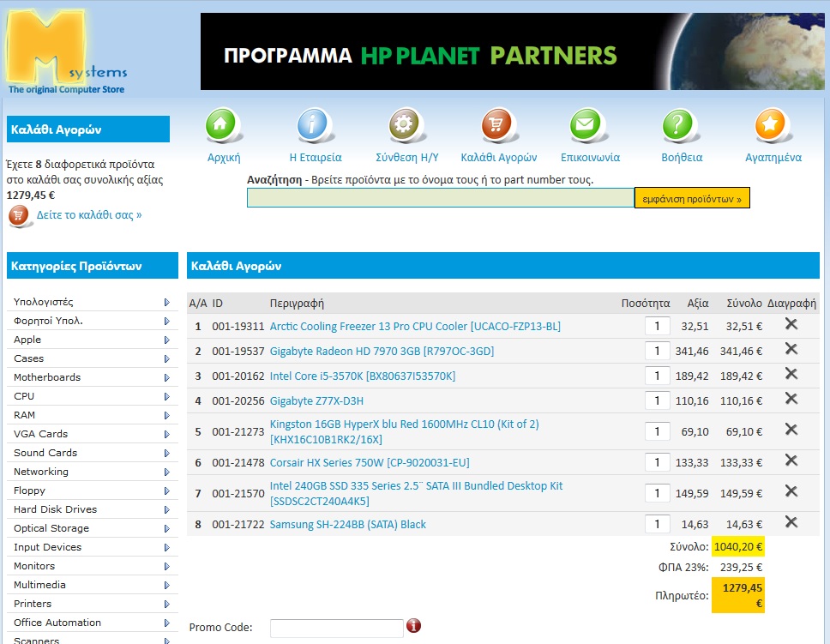Viewport: 830px width, 644px height.
Task: Click the HP Planet Partners banner
Action: (512, 51)
